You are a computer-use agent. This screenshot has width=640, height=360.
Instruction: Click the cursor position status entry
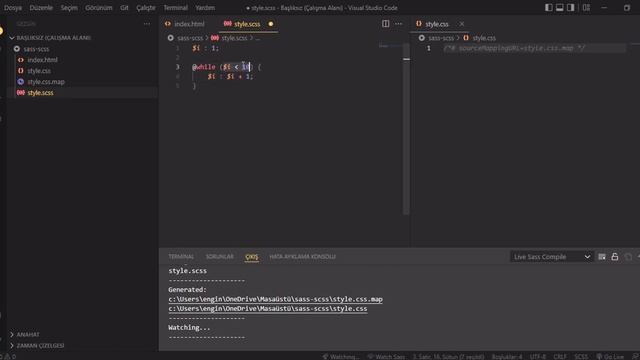coord(448,357)
